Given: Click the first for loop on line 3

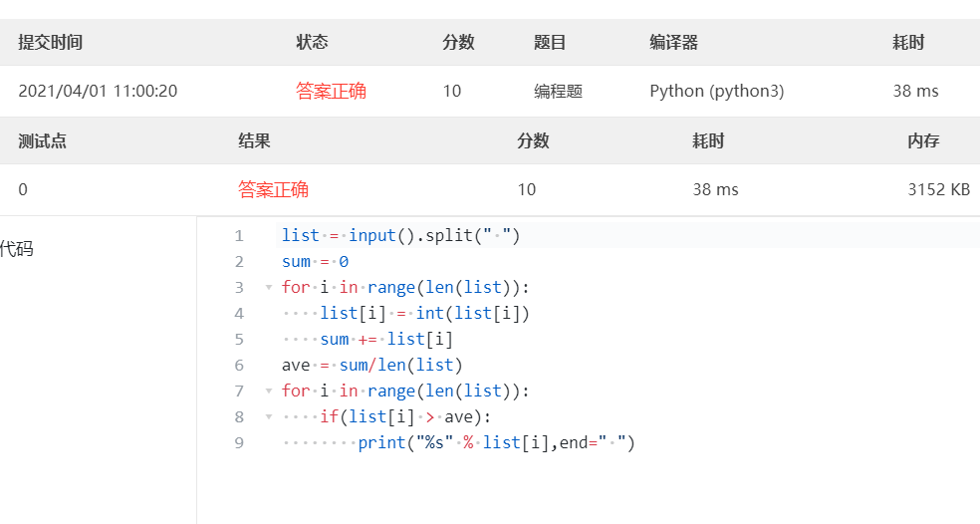Looking at the screenshot, I should click(405, 288).
